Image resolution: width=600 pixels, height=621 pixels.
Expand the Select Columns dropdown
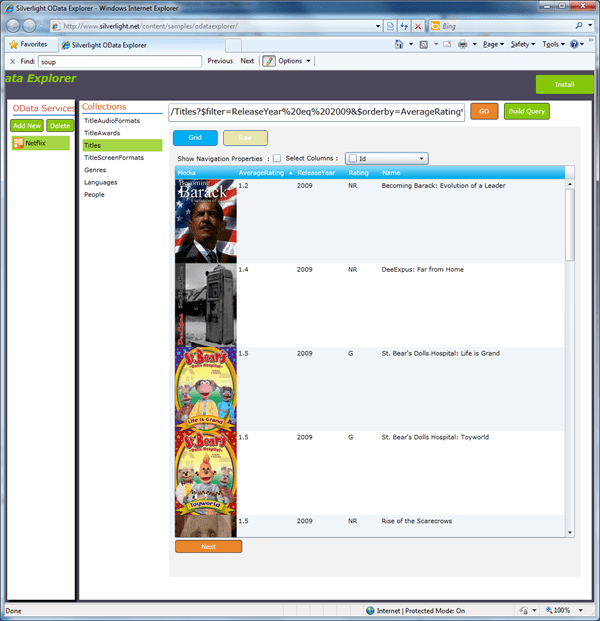click(423, 158)
